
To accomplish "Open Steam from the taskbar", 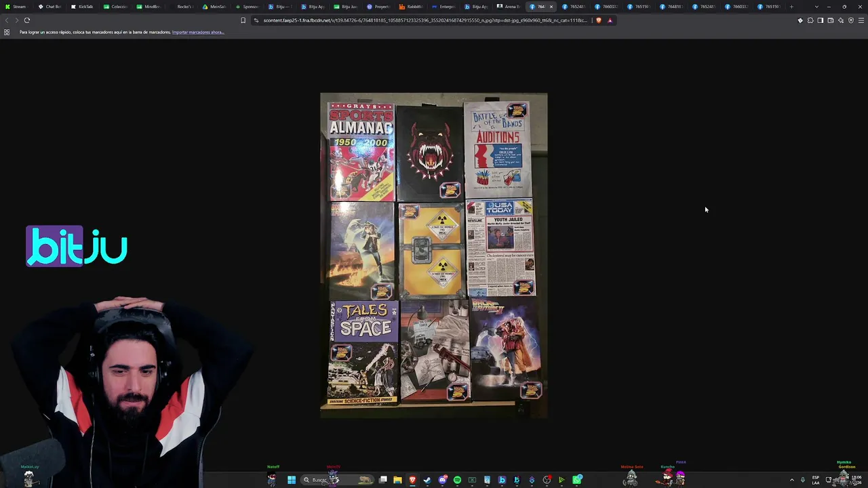I will 427,480.
